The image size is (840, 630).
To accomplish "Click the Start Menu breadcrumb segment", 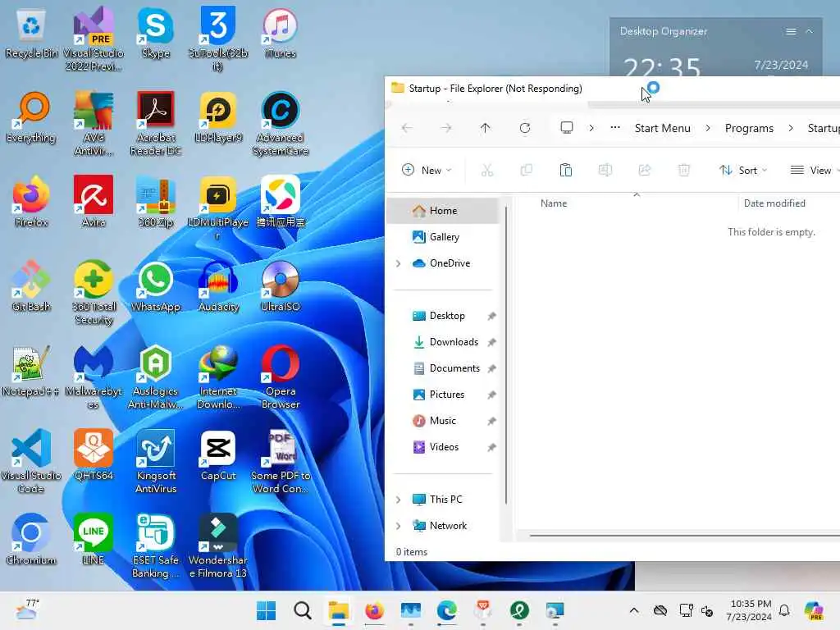I will pyautogui.click(x=662, y=128).
